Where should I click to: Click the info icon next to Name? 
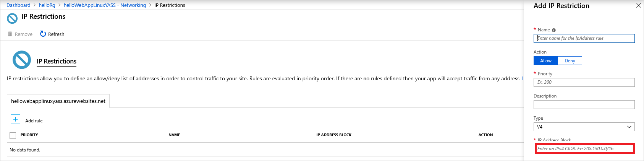554,30
